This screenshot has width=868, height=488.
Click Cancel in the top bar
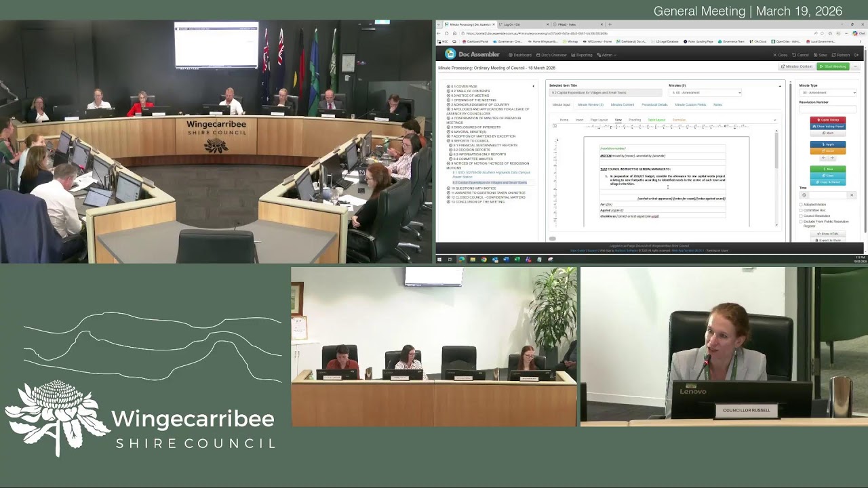[x=801, y=55]
